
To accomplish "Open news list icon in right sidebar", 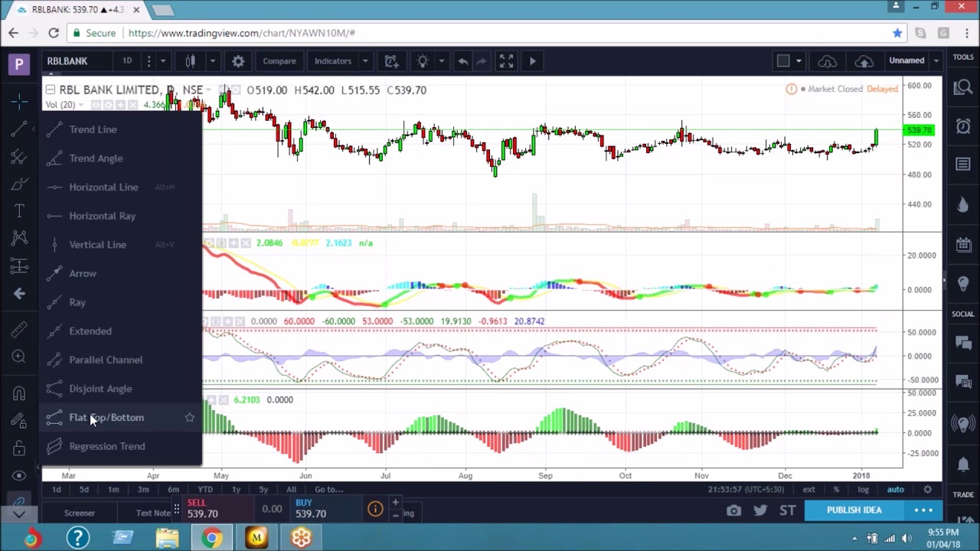I will click(x=963, y=165).
